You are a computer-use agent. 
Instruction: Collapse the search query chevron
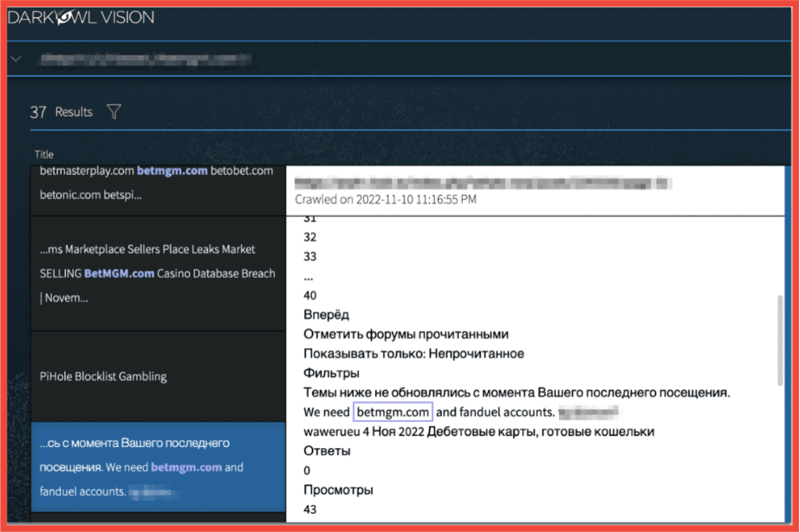(16, 59)
